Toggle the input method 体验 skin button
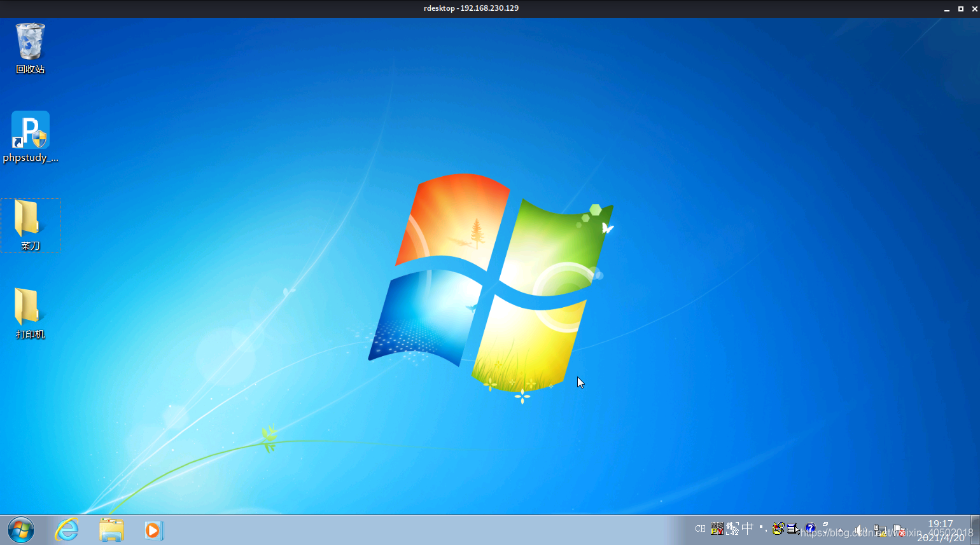Screen dimensions: 980x545 pyautogui.click(x=732, y=528)
